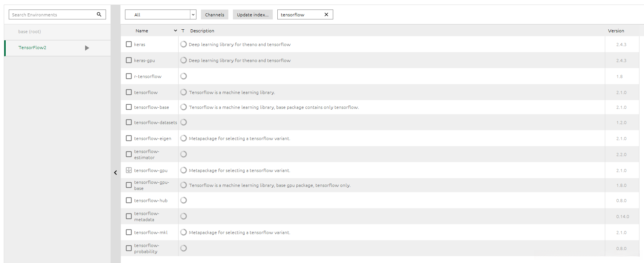644x263 pixels.
Task: Click the type icon for keras package
Action: (x=184, y=44)
